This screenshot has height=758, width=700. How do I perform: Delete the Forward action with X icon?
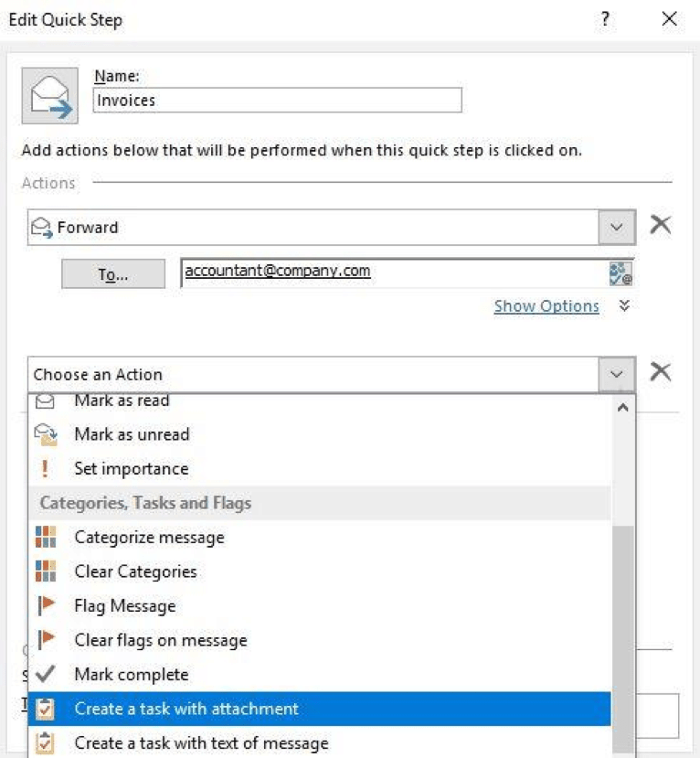point(660,226)
